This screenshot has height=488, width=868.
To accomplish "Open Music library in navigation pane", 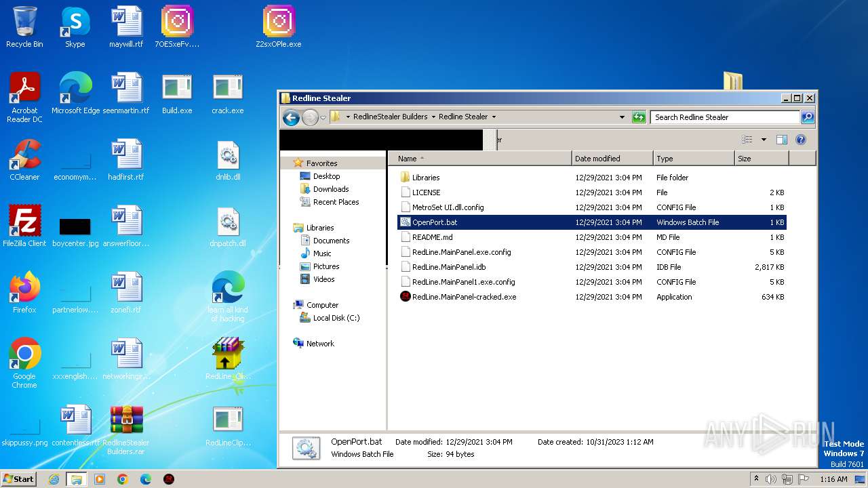I will pos(322,253).
